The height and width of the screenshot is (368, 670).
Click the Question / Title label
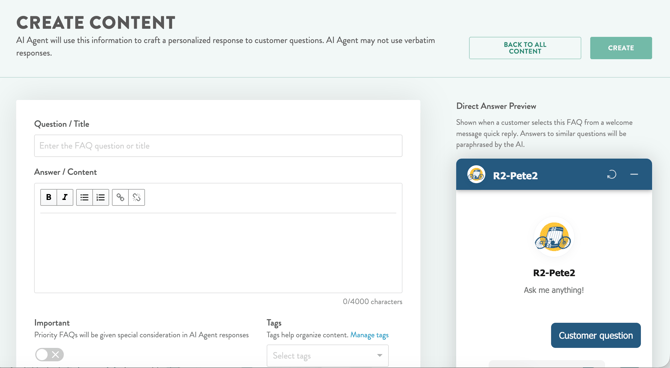62,124
